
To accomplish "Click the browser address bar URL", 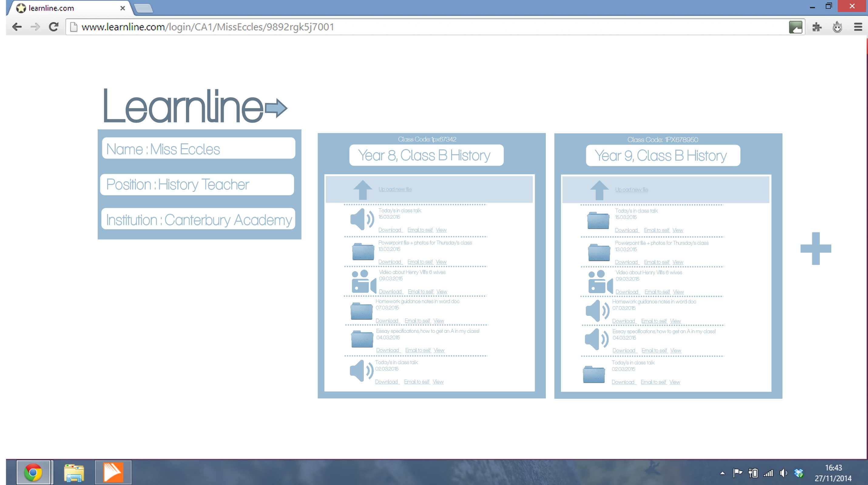I will (x=208, y=27).
